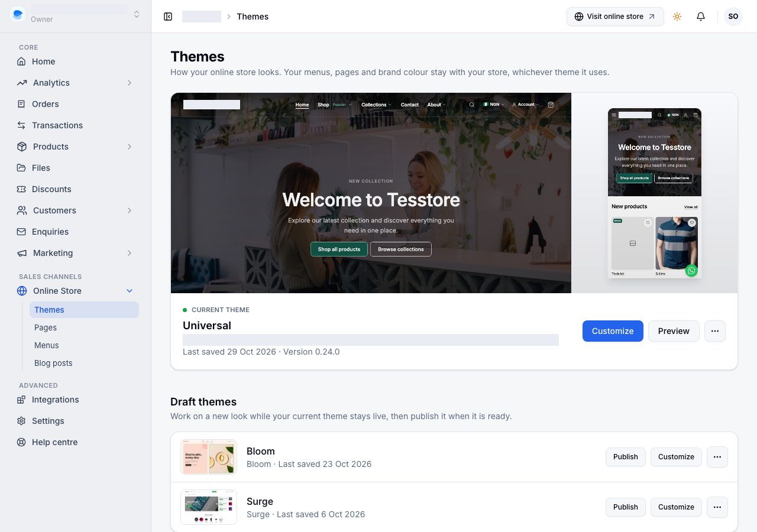Open the notifications bell
Viewport: 757px width, 532px height.
701,17
